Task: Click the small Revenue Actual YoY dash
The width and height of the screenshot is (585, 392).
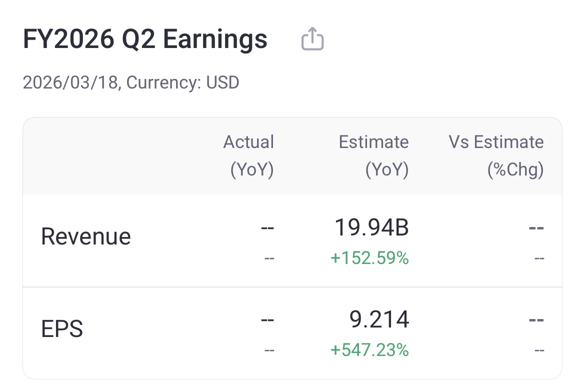Action: tap(269, 258)
